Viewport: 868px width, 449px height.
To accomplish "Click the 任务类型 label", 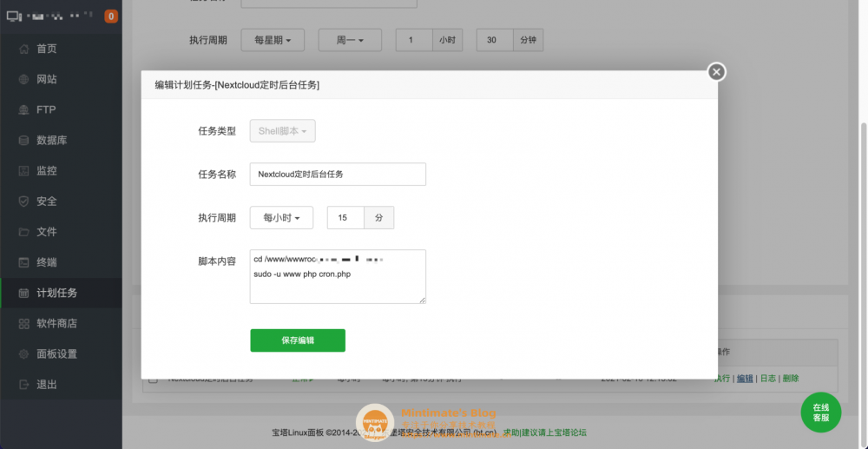I will pos(217,131).
